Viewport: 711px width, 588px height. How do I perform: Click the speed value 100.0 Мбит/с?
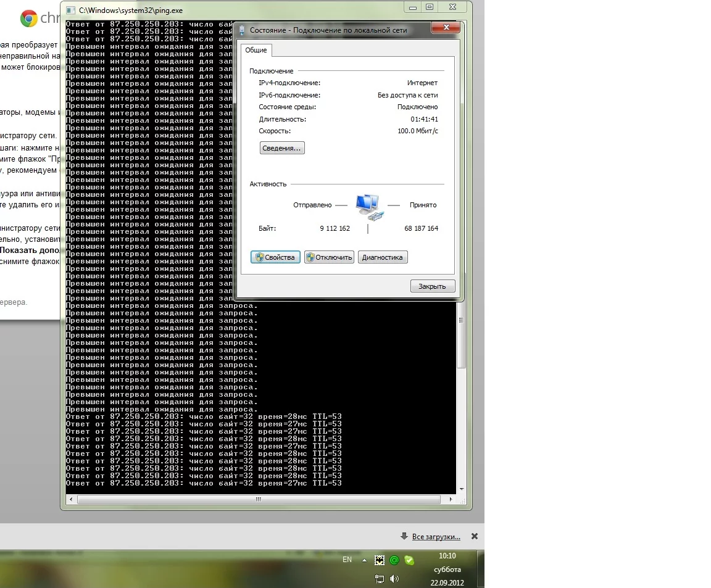coord(418,131)
